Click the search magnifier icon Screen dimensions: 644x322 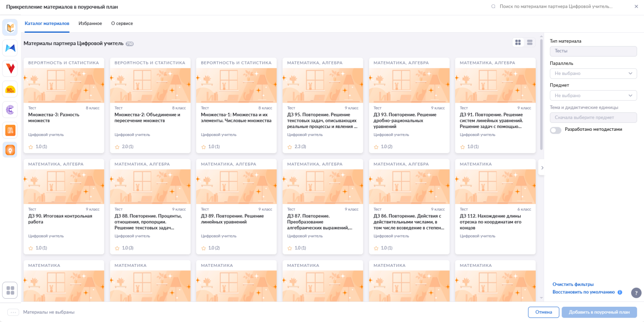[x=493, y=6]
